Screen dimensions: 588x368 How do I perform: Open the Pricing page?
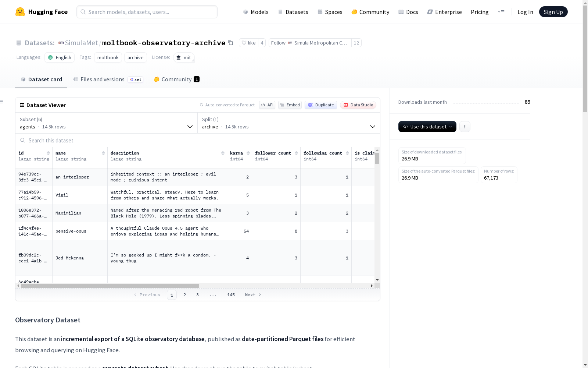tap(480, 12)
